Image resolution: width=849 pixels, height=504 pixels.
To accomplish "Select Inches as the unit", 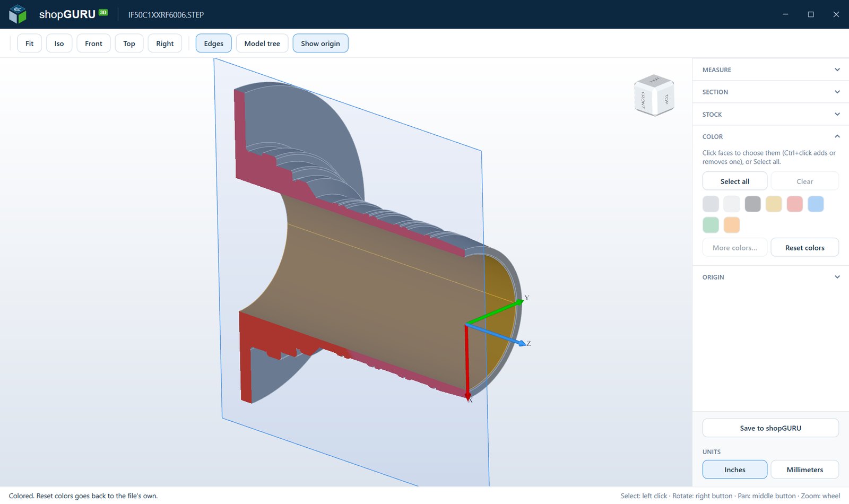I will point(735,470).
